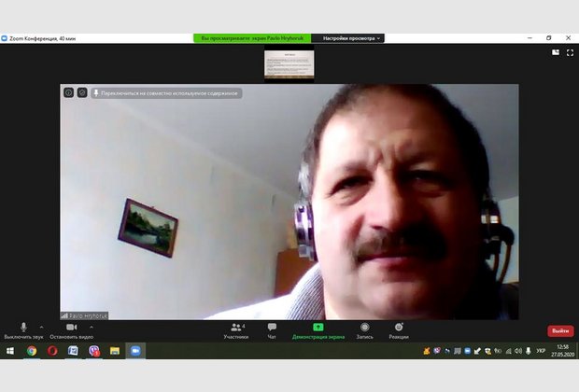Screen dimensions: 579x392
Task: Click the microphone tray icon
Action: click(529, 351)
